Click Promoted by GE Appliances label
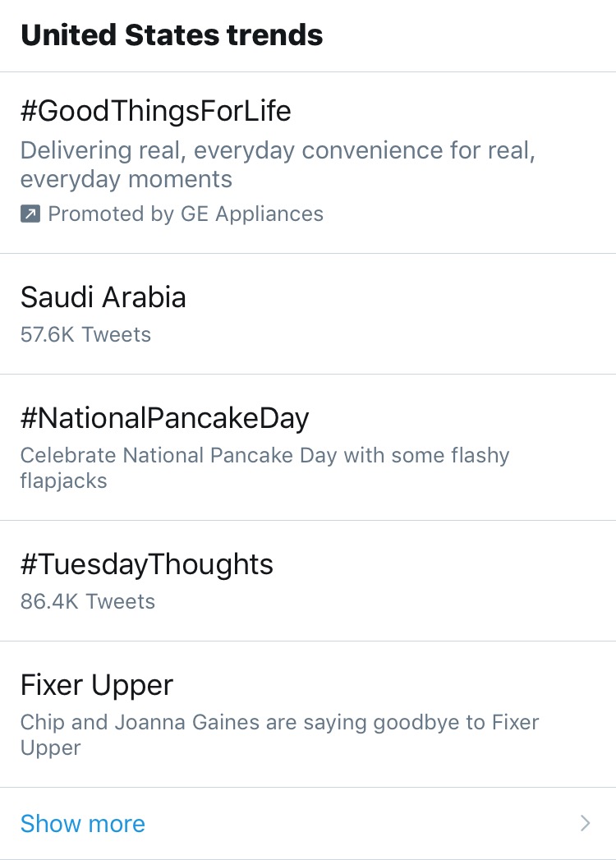Viewport: 616px width, 860px height. tap(186, 214)
